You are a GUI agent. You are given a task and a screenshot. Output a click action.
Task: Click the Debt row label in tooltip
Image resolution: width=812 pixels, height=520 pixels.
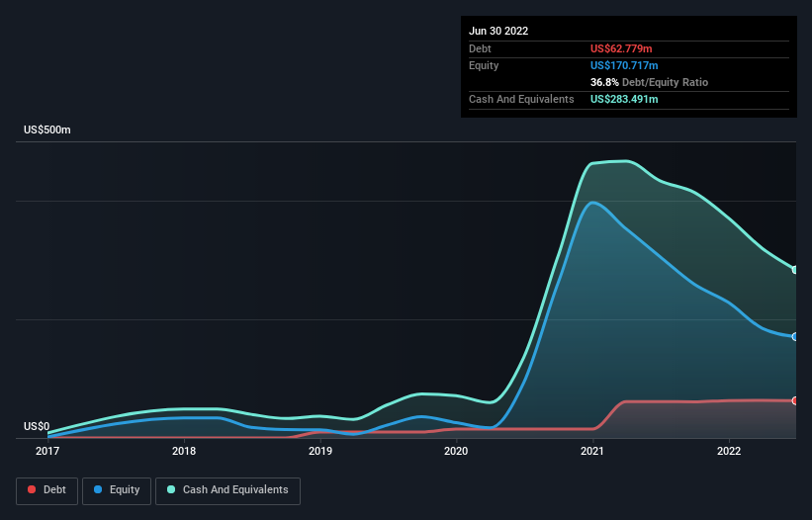(480, 48)
